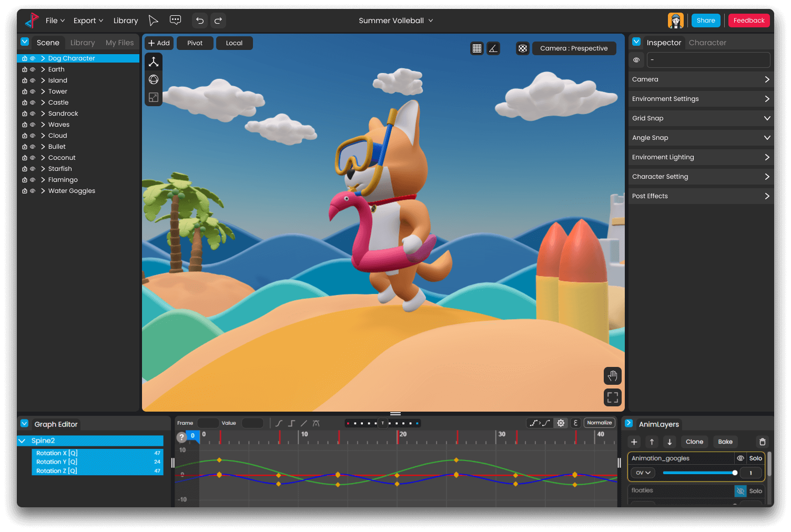Show the hidden floaties layer
This screenshot has height=532, width=791.
741,491
